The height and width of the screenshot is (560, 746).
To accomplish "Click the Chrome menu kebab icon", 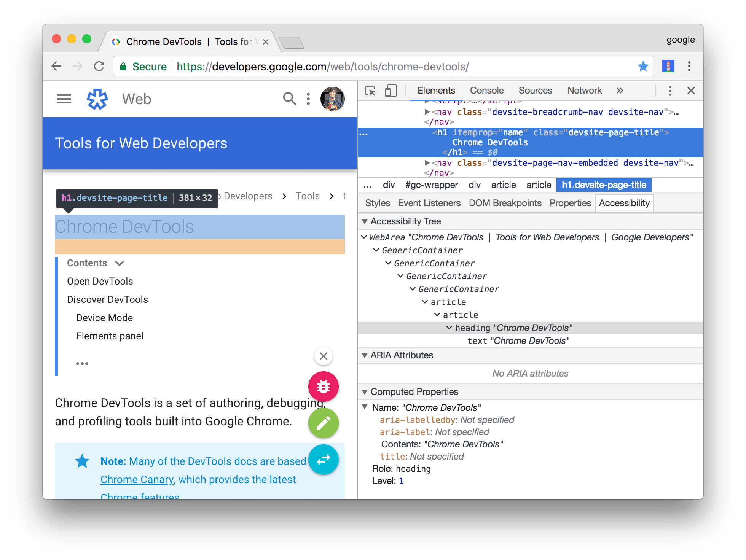I will 690,67.
